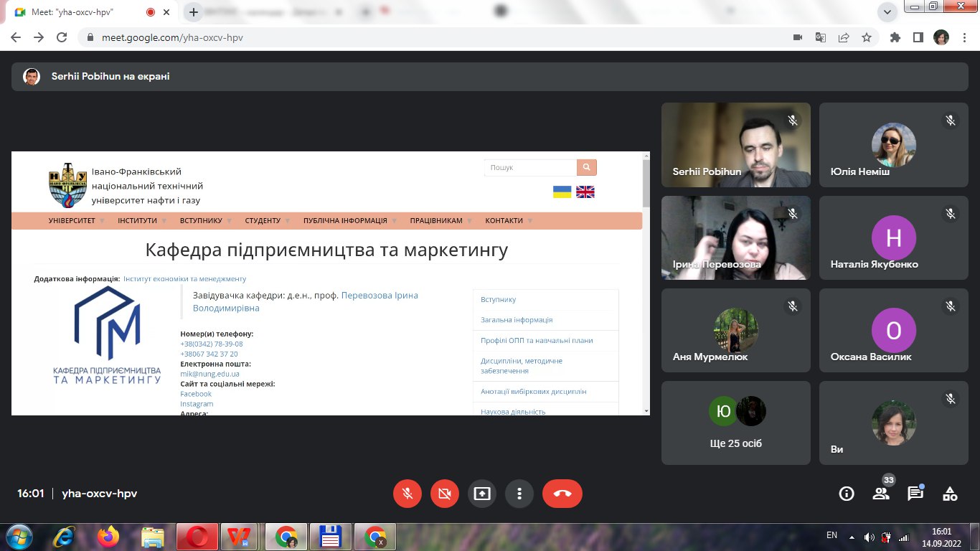Expand the Chrome tab search dropdown
This screenshot has width=980, height=551.
(x=888, y=11)
